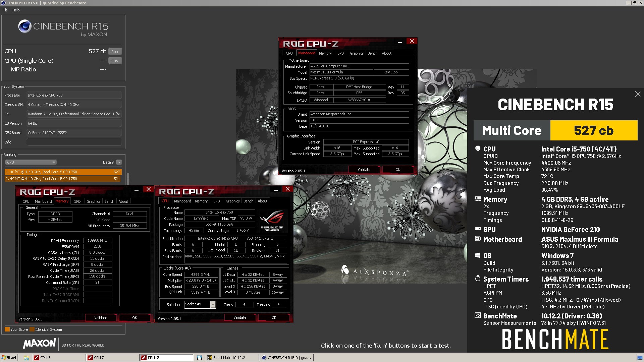644x362 pixels.
Task: Click OK in the CPU-Z Mainboard window
Action: [398, 170]
